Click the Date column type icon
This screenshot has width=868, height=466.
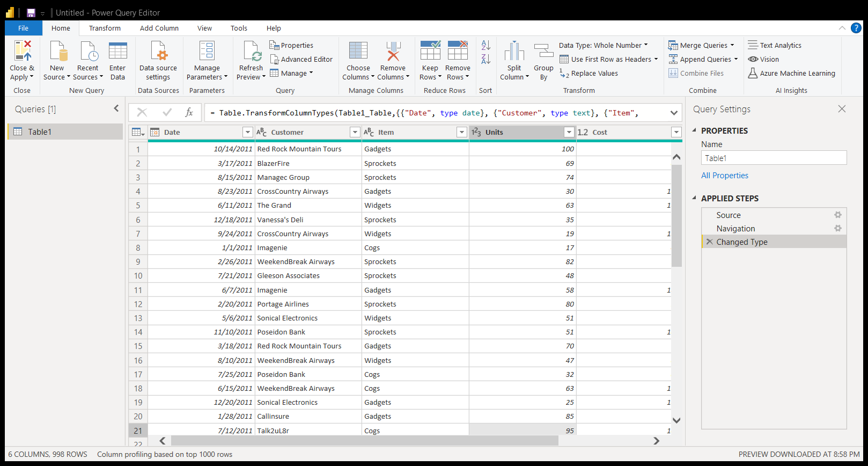(x=155, y=132)
